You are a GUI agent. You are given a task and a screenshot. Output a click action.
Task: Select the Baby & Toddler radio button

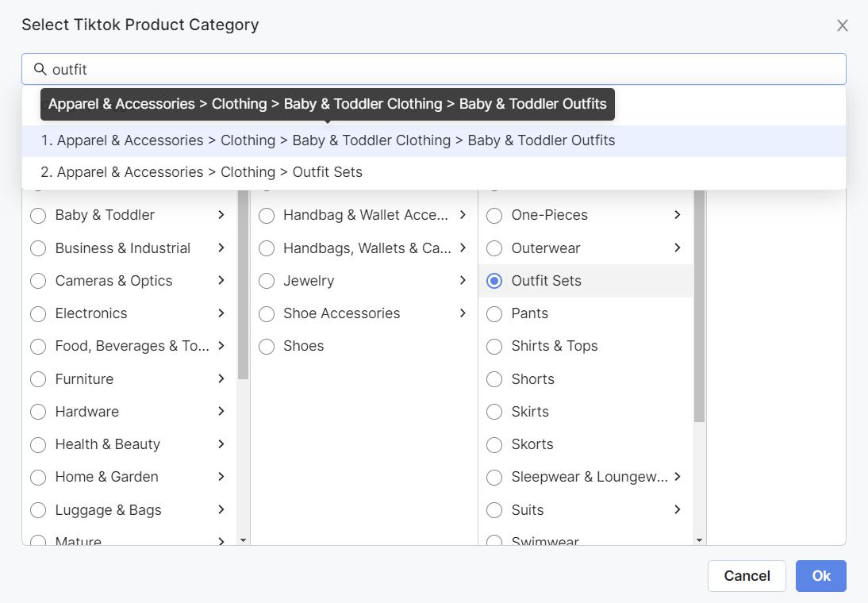tap(38, 215)
